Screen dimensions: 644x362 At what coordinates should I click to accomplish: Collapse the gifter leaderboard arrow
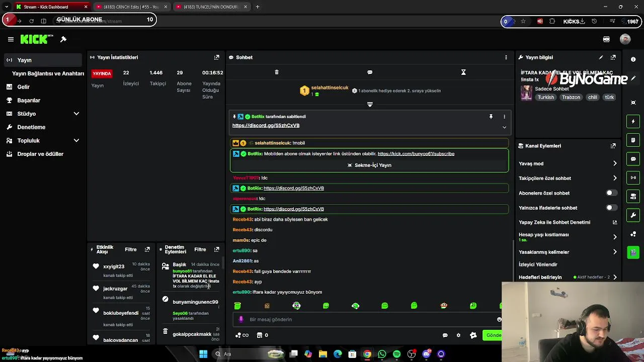pyautogui.click(x=370, y=105)
